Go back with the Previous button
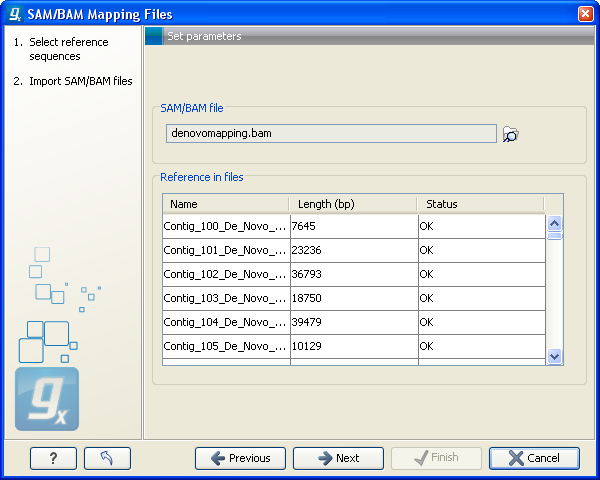This screenshot has width=600, height=480. pyautogui.click(x=240, y=458)
